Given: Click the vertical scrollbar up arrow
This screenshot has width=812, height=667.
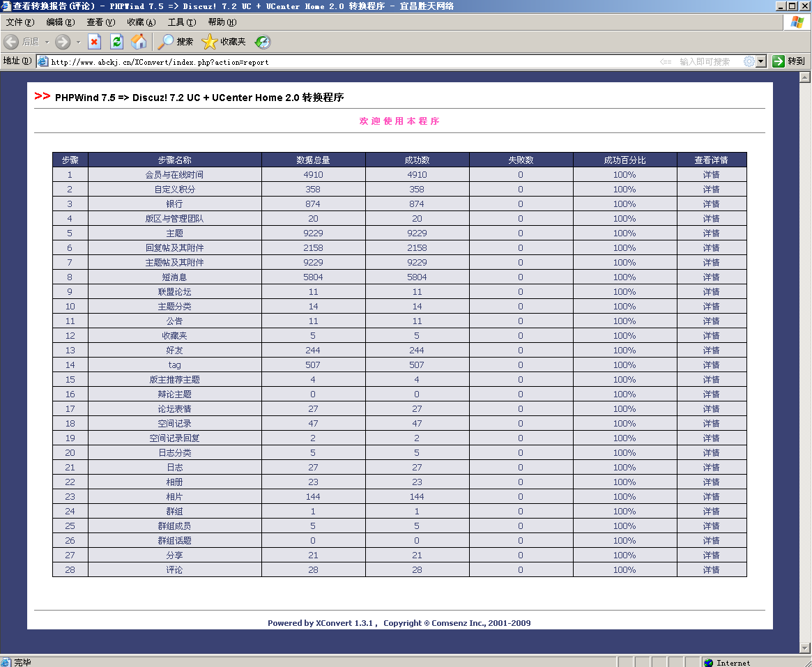Looking at the screenshot, I should 805,77.
